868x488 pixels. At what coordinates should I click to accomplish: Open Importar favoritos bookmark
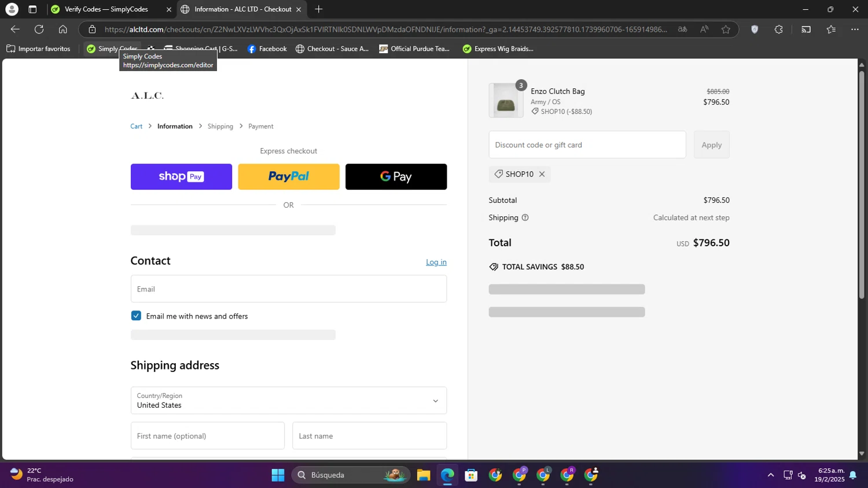click(38, 49)
